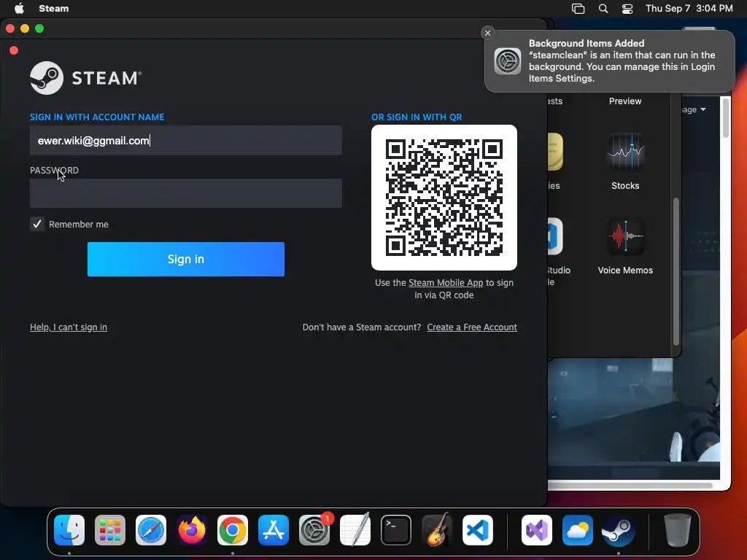Click the Launchpad window vertical scrollbar
Screen dimensions: 747x560
point(676,271)
